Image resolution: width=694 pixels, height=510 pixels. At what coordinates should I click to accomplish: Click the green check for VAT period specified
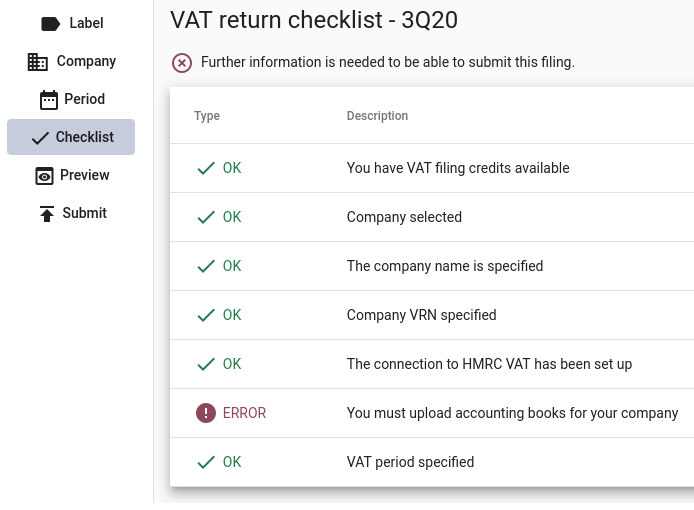pos(206,462)
